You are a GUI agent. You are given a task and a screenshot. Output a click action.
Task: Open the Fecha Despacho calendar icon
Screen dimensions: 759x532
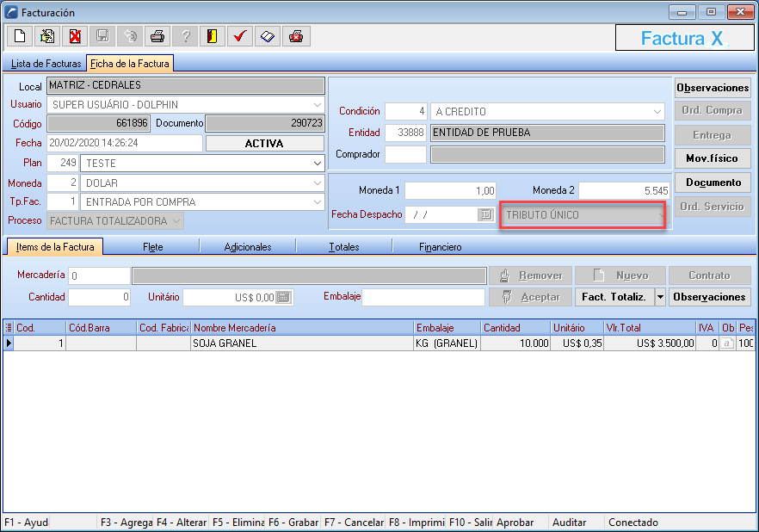coord(485,214)
